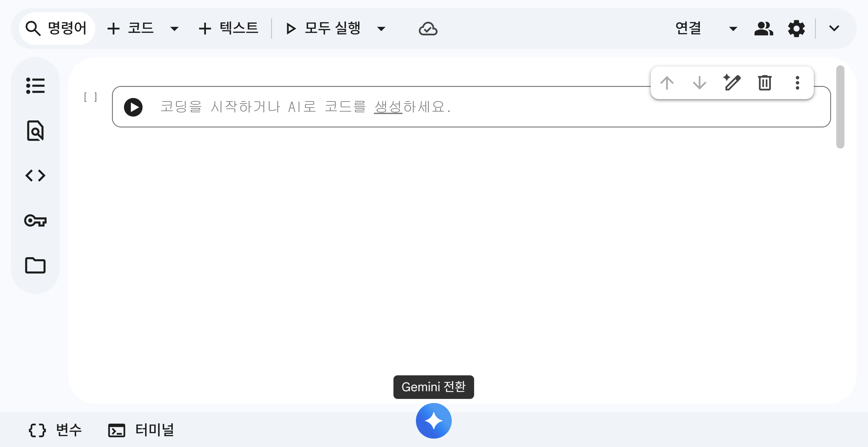Image resolution: width=868 pixels, height=447 pixels.
Task: Expand the 코드 dropdown arrow
Action: [174, 29]
